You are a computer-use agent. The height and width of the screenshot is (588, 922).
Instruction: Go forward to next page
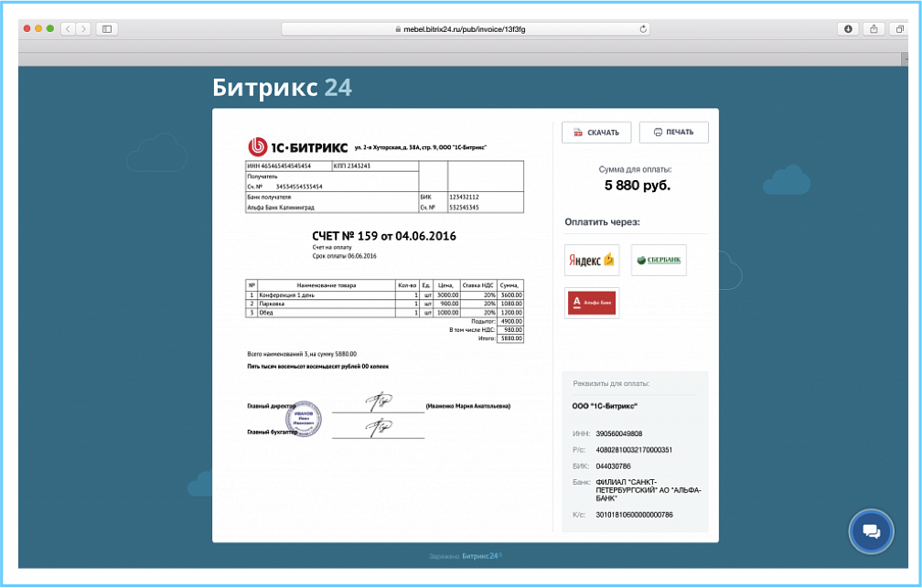click(83, 29)
